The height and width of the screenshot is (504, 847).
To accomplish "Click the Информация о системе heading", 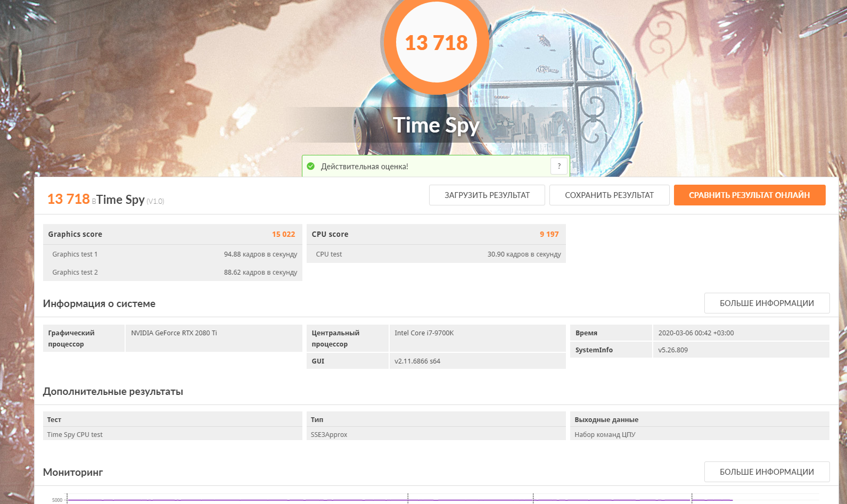I will pos(99,304).
